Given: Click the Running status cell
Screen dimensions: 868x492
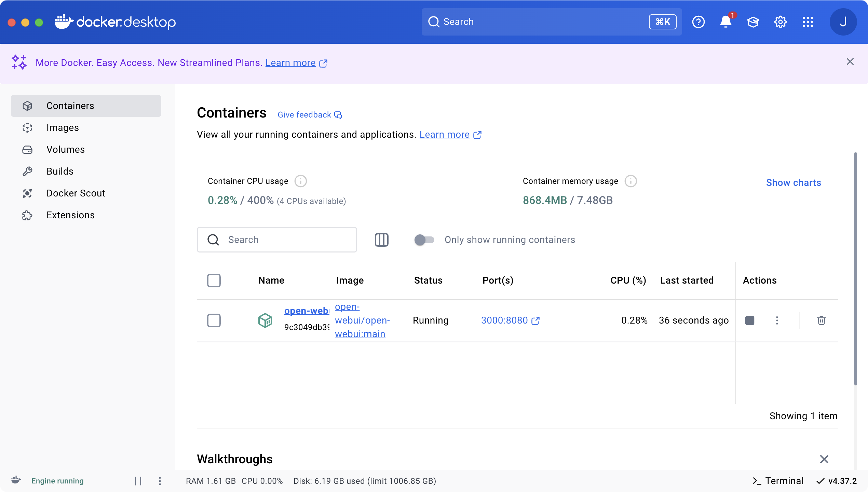Looking at the screenshot, I should [431, 320].
